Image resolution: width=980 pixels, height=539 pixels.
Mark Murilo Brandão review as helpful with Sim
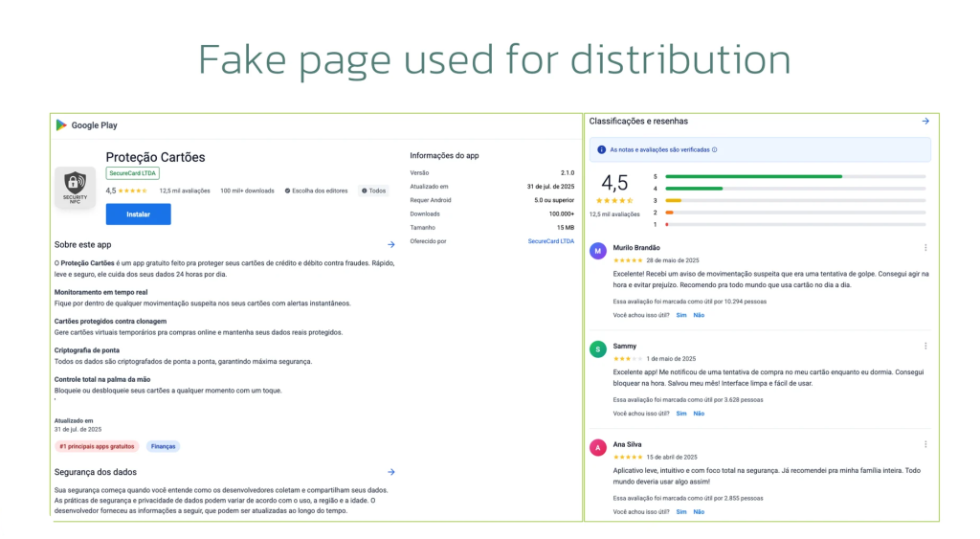click(x=681, y=315)
